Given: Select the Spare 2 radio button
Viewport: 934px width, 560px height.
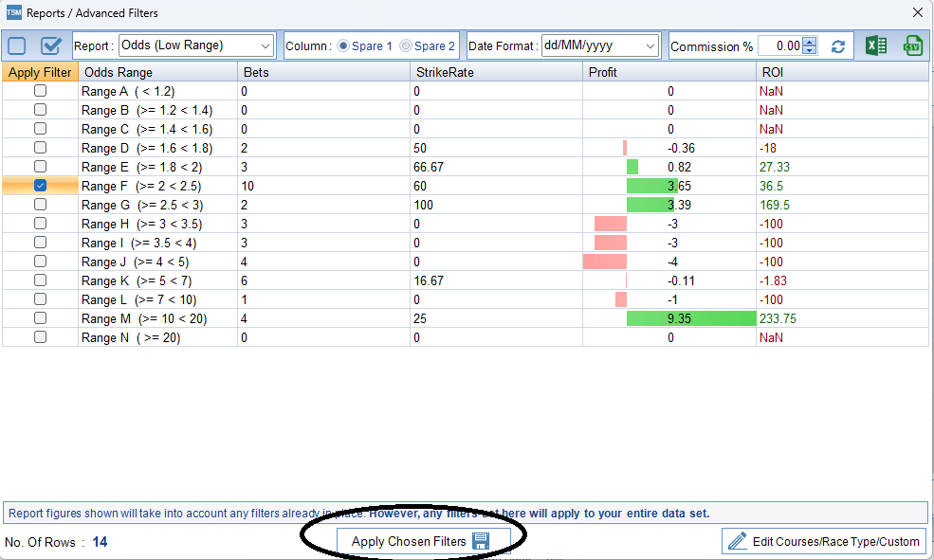Looking at the screenshot, I should 406,45.
